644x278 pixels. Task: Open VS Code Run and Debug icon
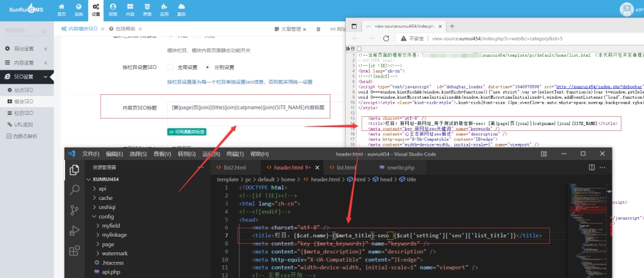coord(74,230)
